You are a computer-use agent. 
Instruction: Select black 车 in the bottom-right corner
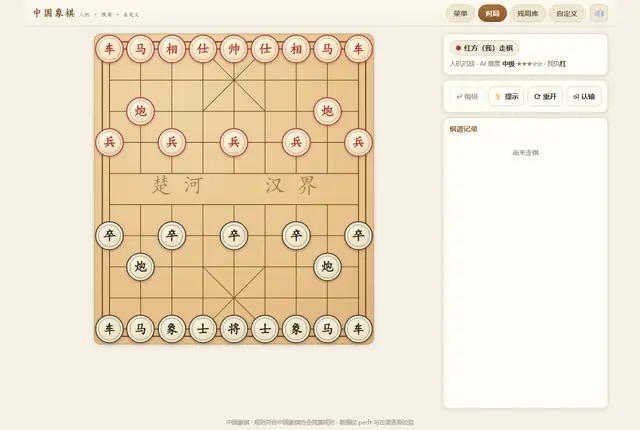pos(358,329)
